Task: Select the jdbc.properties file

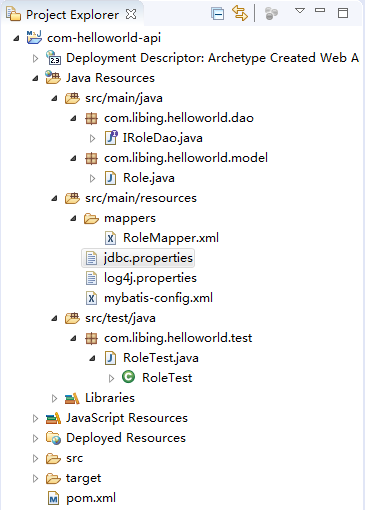Action: coord(148,259)
